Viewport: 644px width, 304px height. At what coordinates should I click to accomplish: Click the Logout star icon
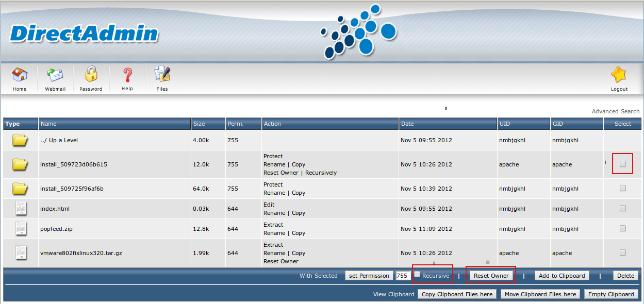(619, 75)
